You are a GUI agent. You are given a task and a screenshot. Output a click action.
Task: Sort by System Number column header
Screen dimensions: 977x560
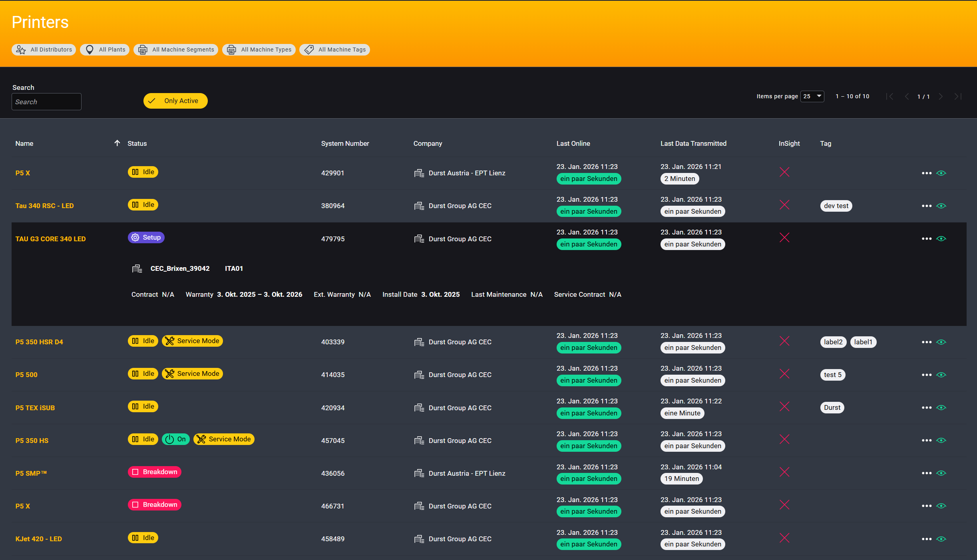(345, 143)
